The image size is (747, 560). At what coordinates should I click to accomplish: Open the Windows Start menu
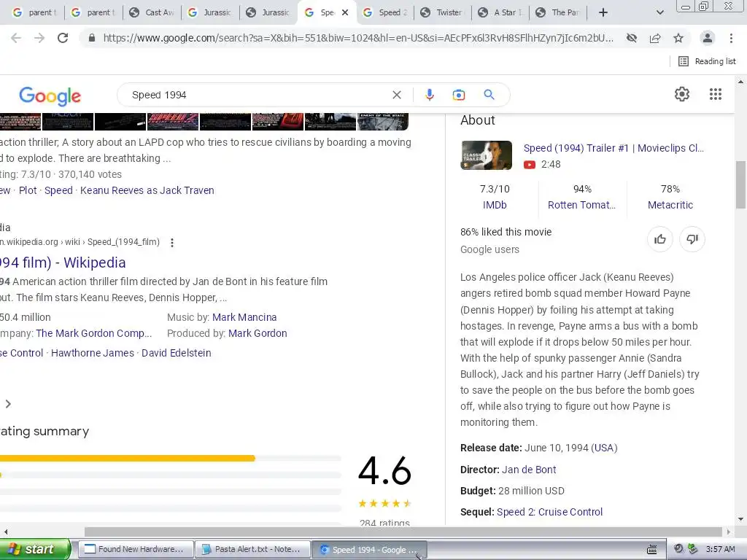(35, 549)
